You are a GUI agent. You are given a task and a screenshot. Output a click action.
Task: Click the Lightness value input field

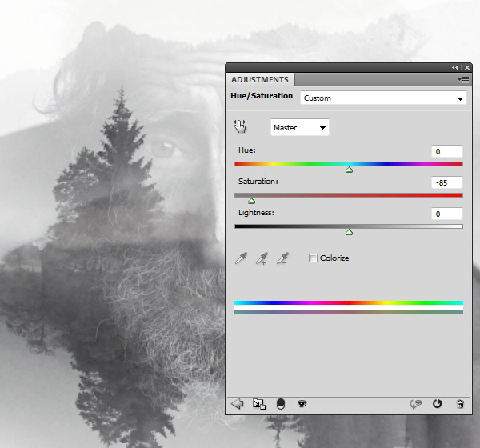448,214
